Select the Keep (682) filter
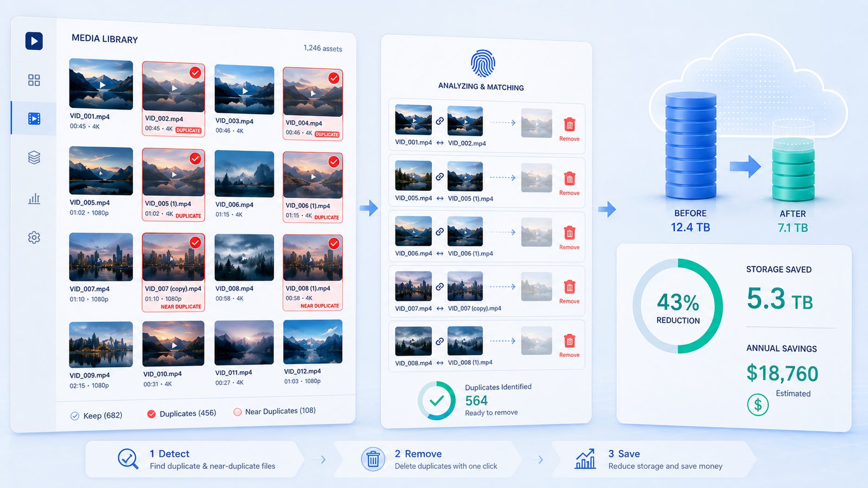 (97, 416)
